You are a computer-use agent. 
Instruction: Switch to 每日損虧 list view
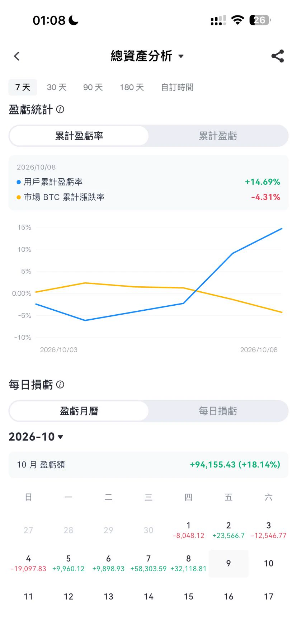click(x=218, y=411)
